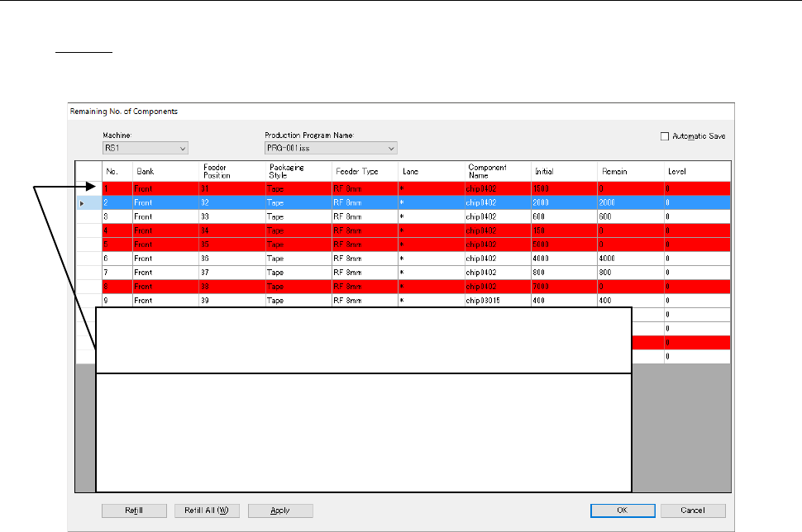Screen dimensions: 802x532
Task: Click the row selector arrow beside row 2
Action: [x=80, y=202]
